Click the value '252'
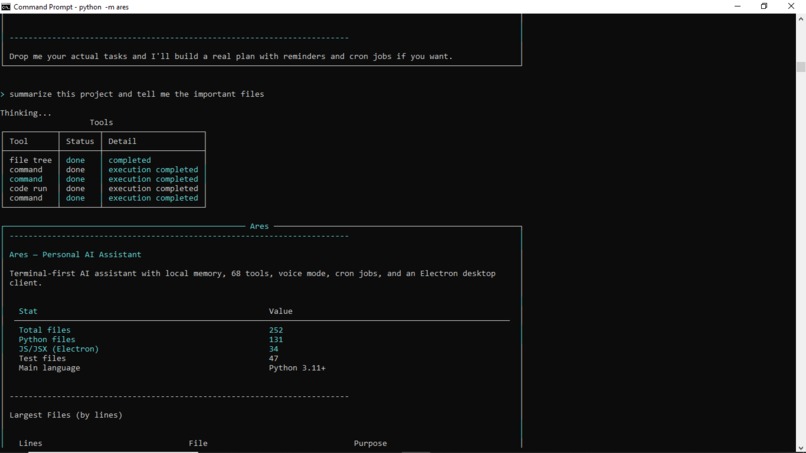This screenshot has height=453, width=806. 276,330
